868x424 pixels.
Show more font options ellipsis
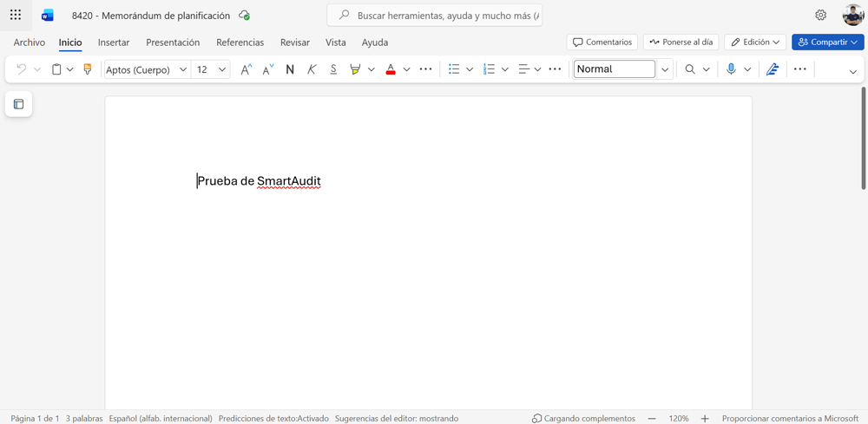425,69
